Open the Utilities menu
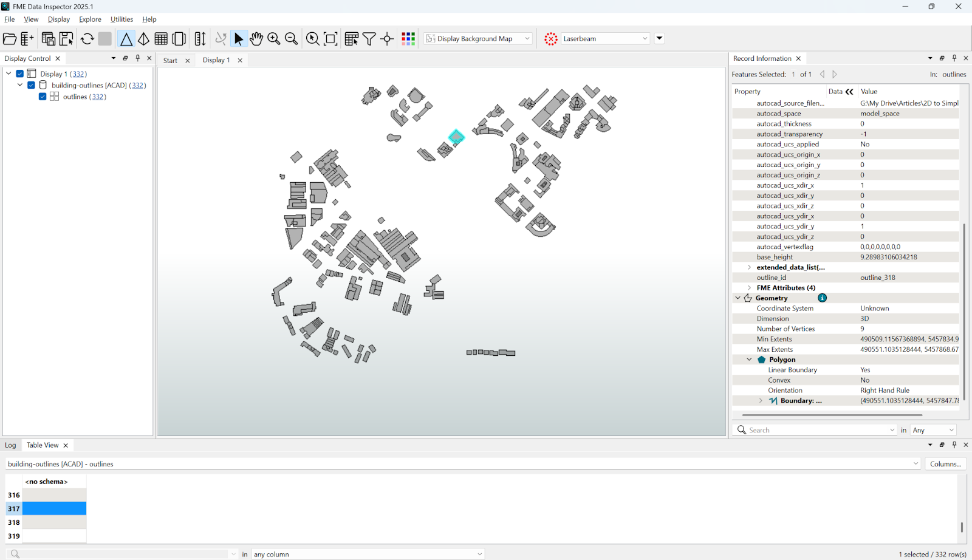This screenshot has height=560, width=972. tap(122, 19)
